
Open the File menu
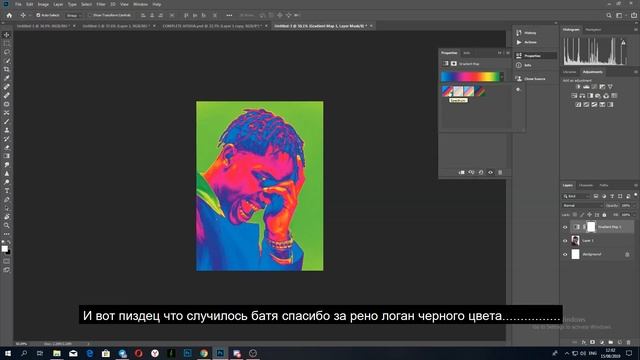pos(18,4)
